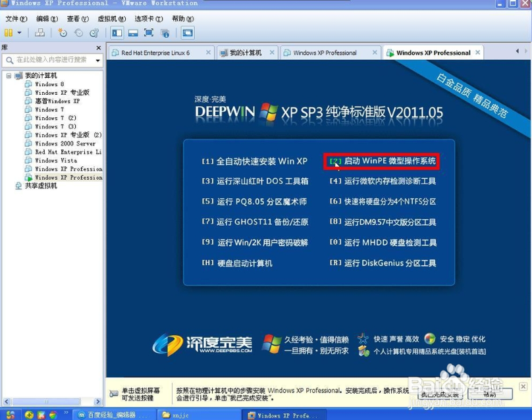Close the active Windows XP Professional tab

pos(478,53)
